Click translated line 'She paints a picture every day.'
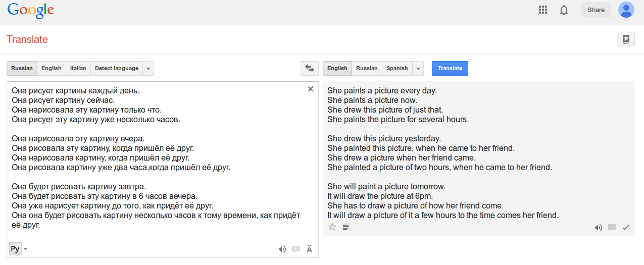Image resolution: width=644 pixels, height=265 pixels. click(x=382, y=91)
